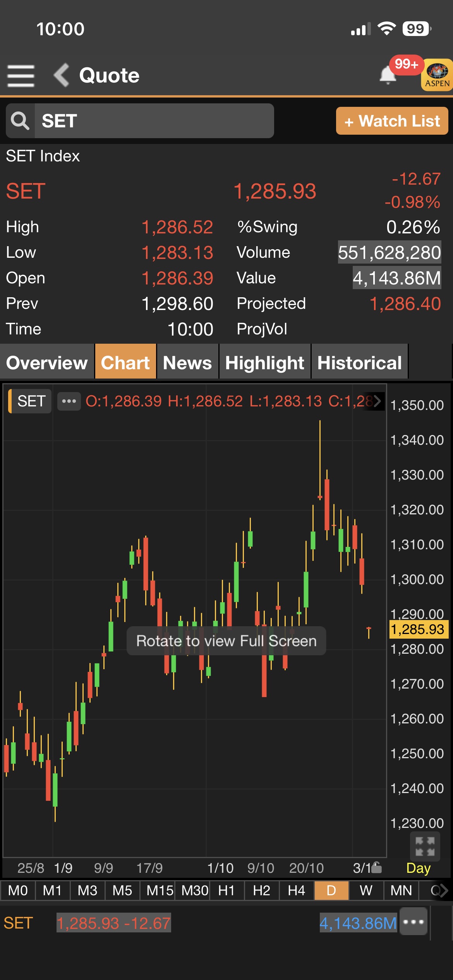Tap the SET symbol search field
Viewport: 453px width, 980px height.
pos(154,121)
